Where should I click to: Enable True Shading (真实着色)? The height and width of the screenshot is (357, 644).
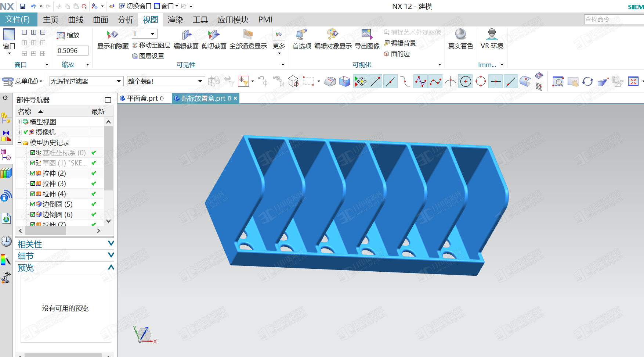(460, 35)
